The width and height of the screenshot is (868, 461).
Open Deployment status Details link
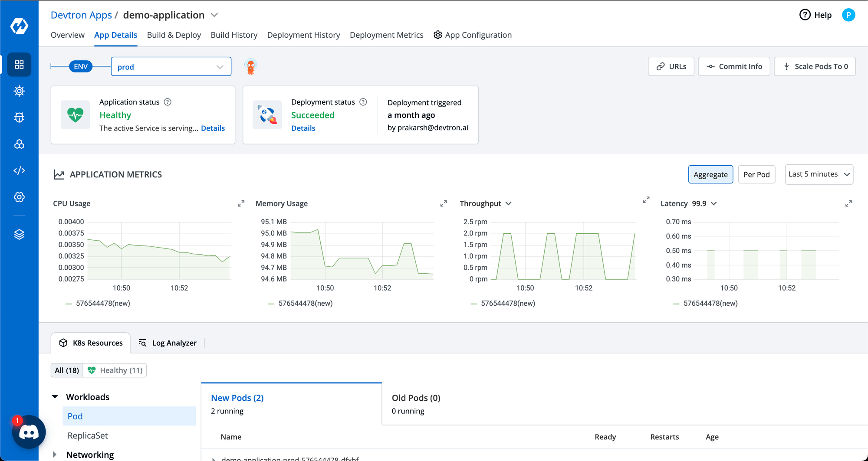(303, 128)
